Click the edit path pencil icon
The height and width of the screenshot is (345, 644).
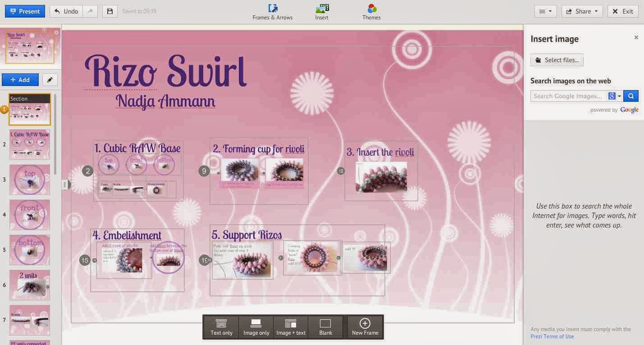coord(50,80)
